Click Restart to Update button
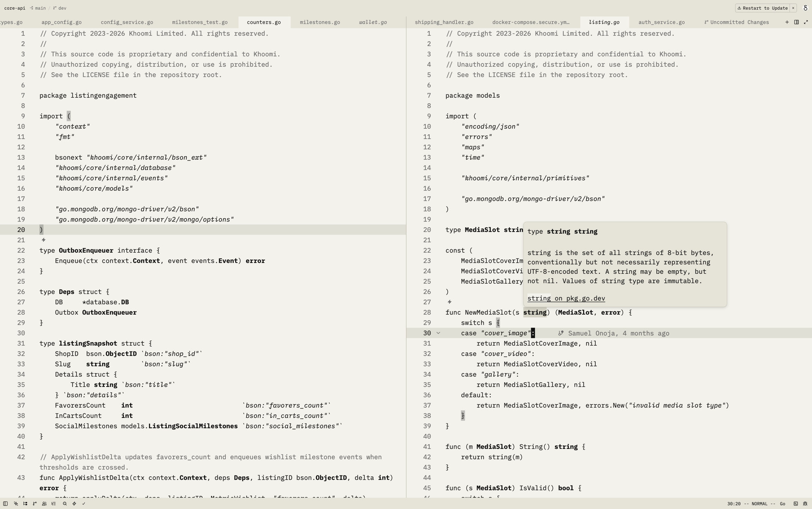Viewport: 812px width, 509px height. click(762, 8)
